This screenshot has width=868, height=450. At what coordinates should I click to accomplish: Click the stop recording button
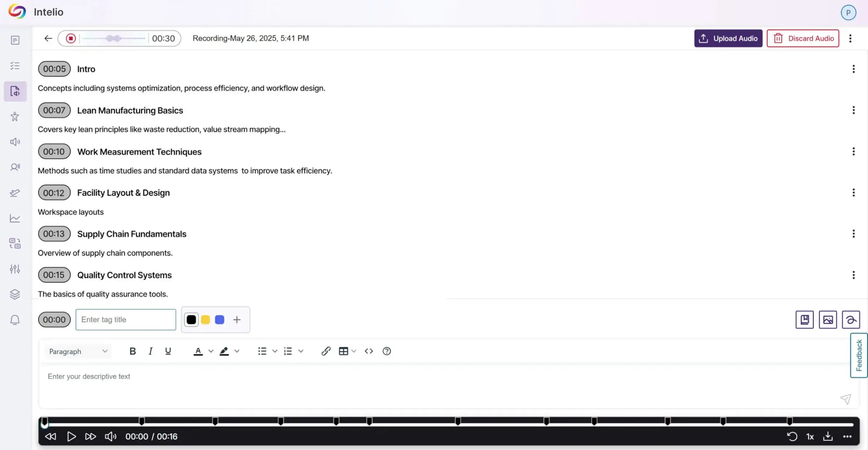(x=71, y=38)
